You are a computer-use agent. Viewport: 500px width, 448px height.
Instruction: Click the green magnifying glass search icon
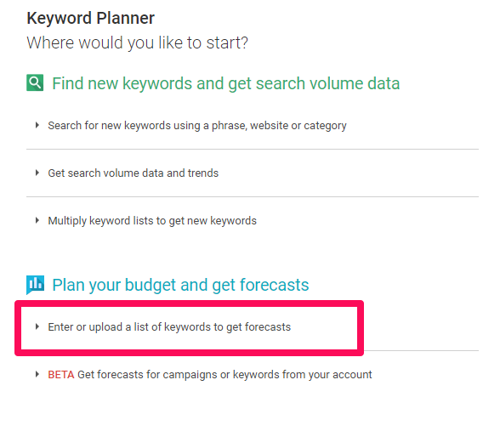coord(35,83)
